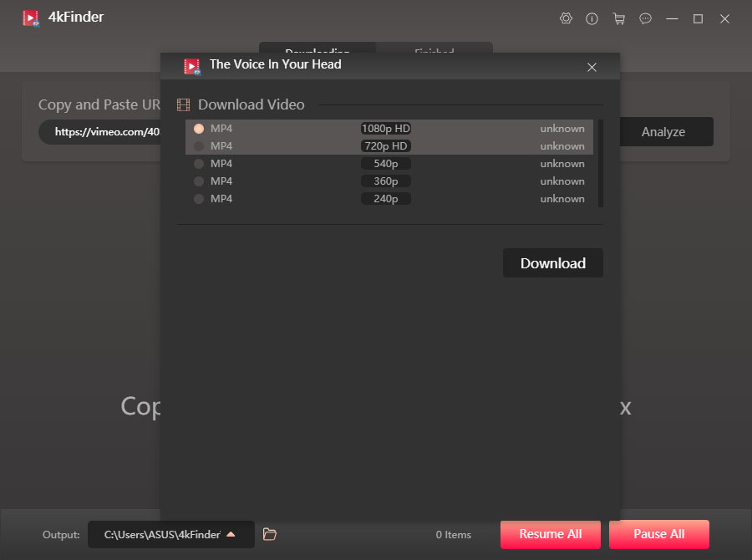Image resolution: width=752 pixels, height=560 pixels.
Task: Select the MP4 720p HD radio button
Action: click(x=199, y=145)
